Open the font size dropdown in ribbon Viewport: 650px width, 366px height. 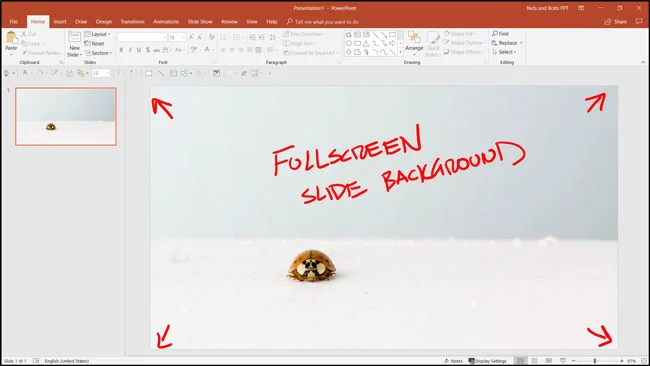[184, 37]
